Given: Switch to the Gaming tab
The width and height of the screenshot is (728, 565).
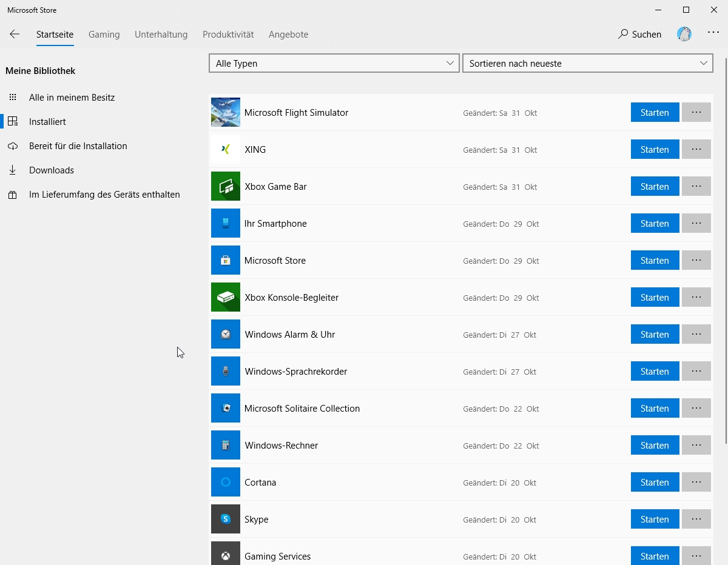Looking at the screenshot, I should coord(104,35).
